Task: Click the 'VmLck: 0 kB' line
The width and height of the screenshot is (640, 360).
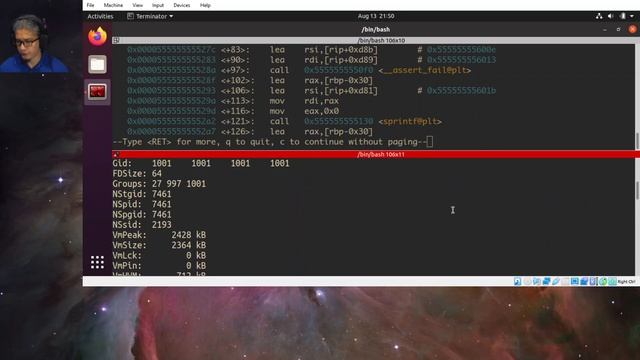Action: (159, 255)
